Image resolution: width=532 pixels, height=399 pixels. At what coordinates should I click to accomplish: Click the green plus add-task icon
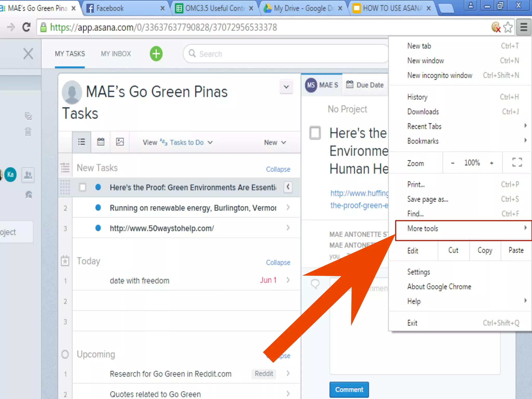(156, 54)
